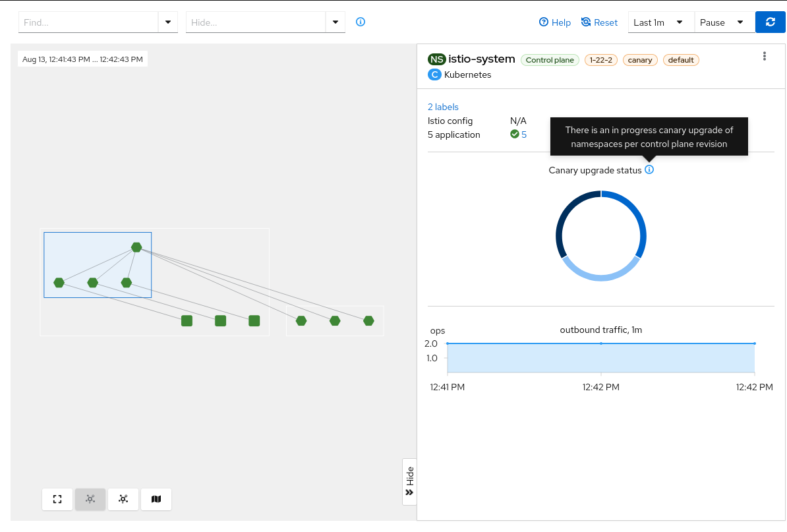This screenshot has height=532, width=787.
Task: Select the right hexagon node under the top node
Action: coord(127,283)
